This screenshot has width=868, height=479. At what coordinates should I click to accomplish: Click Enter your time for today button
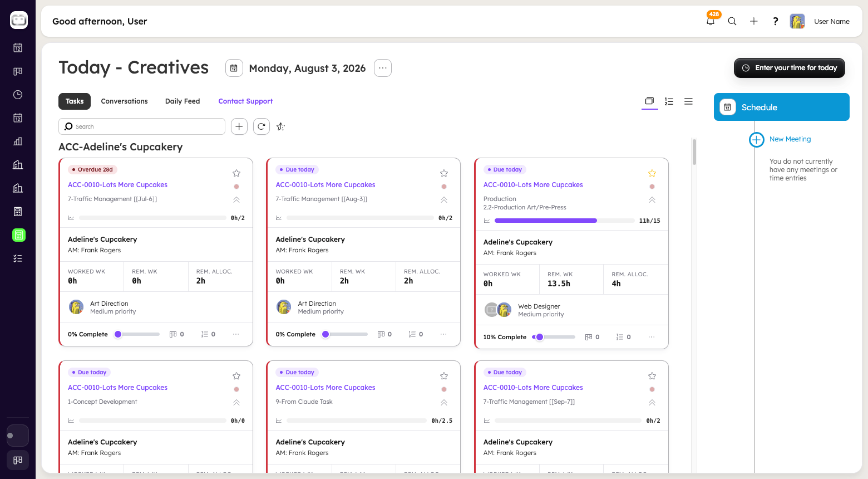(x=790, y=68)
